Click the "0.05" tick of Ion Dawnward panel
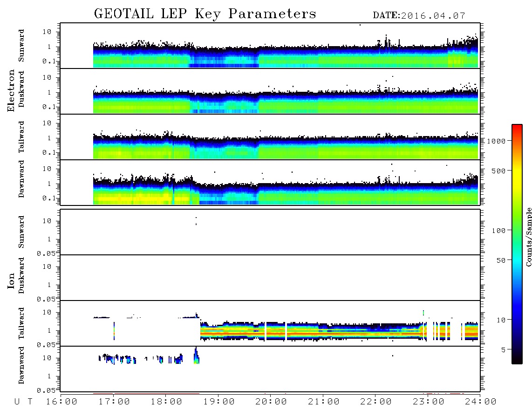The image size is (532, 410). (x=46, y=390)
